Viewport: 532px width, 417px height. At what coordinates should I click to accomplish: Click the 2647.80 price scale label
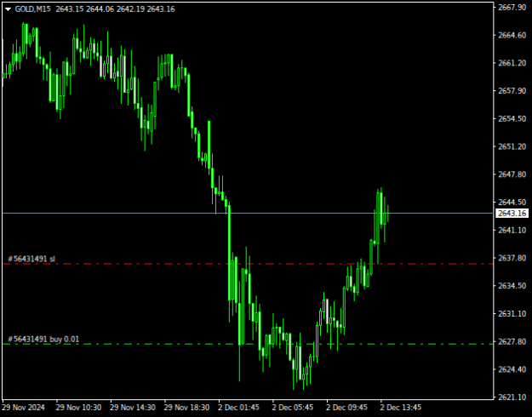pyautogui.click(x=512, y=174)
